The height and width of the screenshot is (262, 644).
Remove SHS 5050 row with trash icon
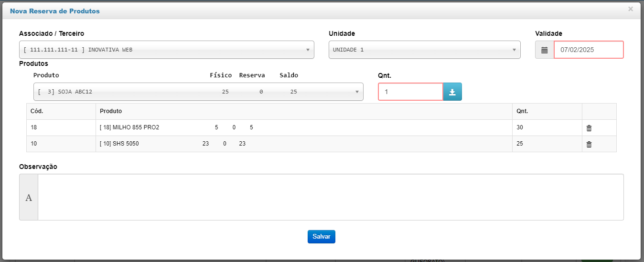pyautogui.click(x=589, y=144)
